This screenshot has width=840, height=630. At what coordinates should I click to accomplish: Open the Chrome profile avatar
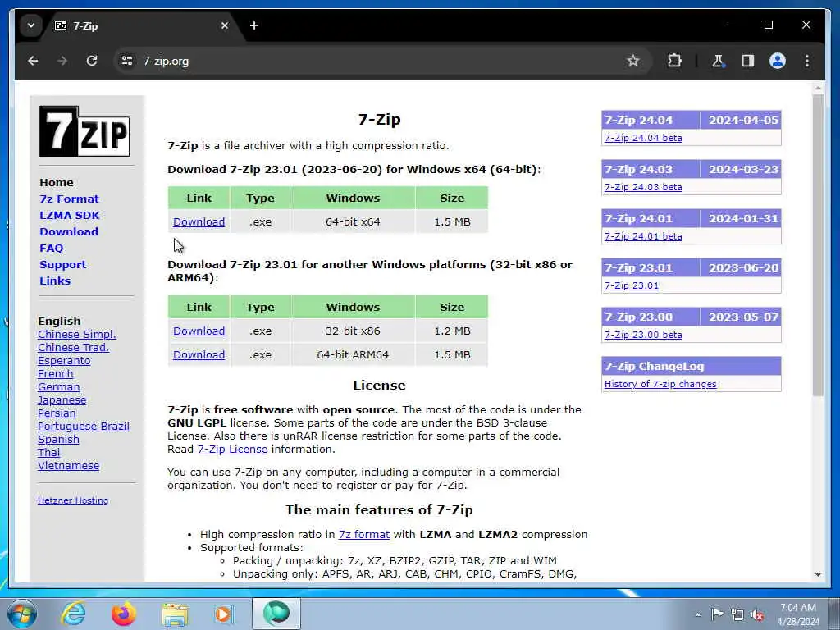(x=778, y=61)
